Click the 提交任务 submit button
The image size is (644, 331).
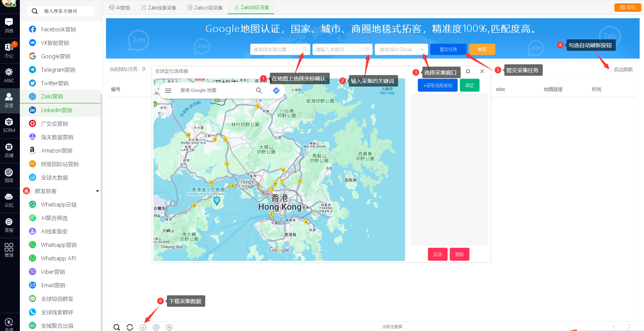coord(448,49)
